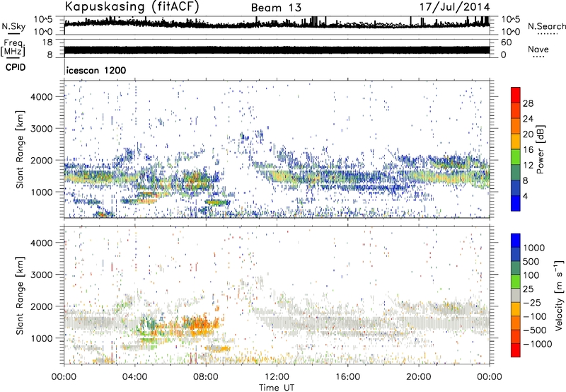
Task: Click the '04:00' time axis label
Action: (x=134, y=377)
